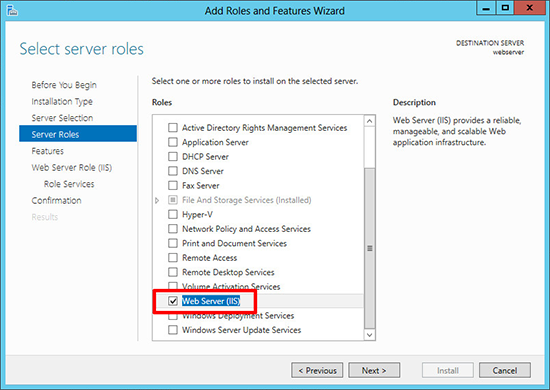Enable the Hyper-V role checkbox
Viewport: 550px width, 390px height.
tap(173, 214)
